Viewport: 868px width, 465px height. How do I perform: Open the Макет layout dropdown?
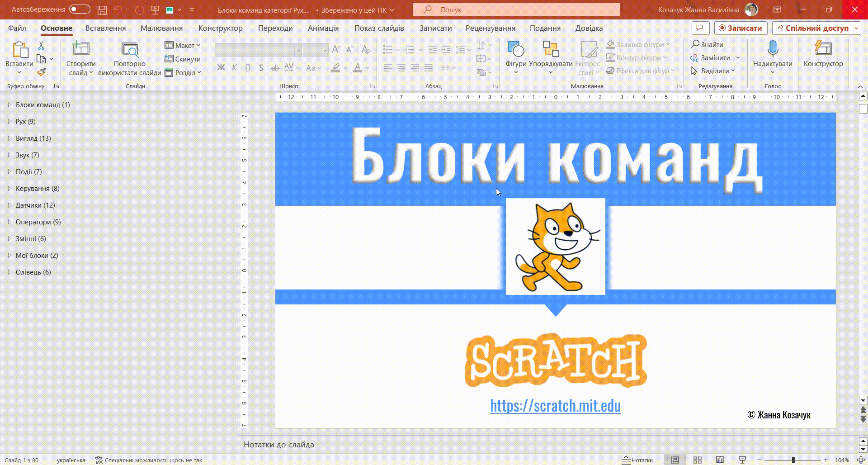[183, 45]
